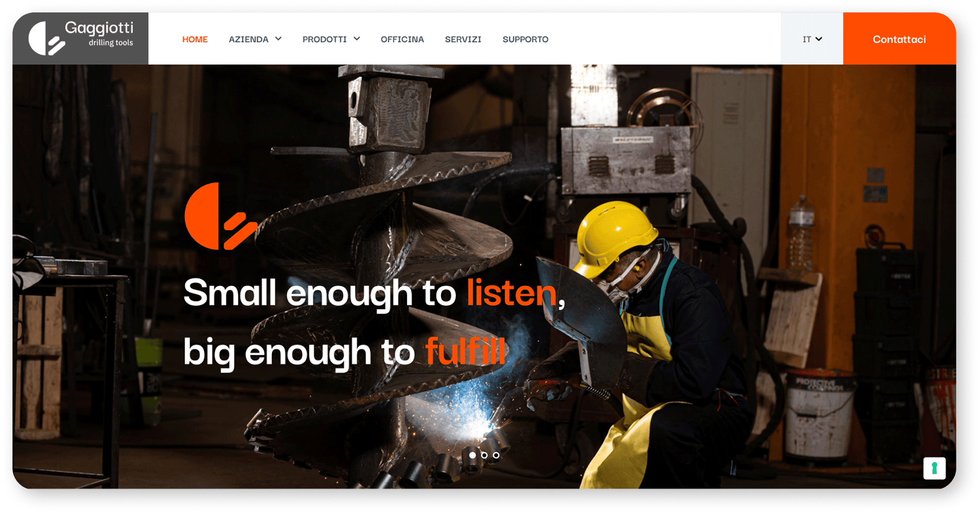Open the OFFICINA menu item
Image resolution: width=980 pixels, height=513 pixels.
pos(402,39)
